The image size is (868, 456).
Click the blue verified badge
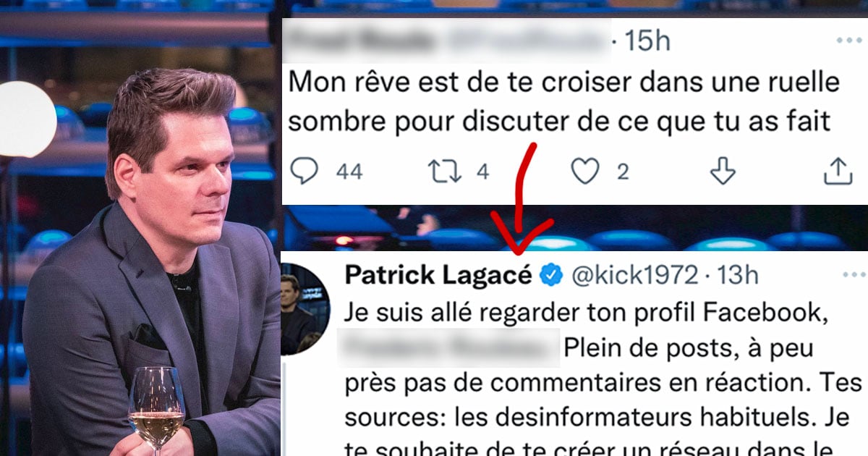[553, 275]
